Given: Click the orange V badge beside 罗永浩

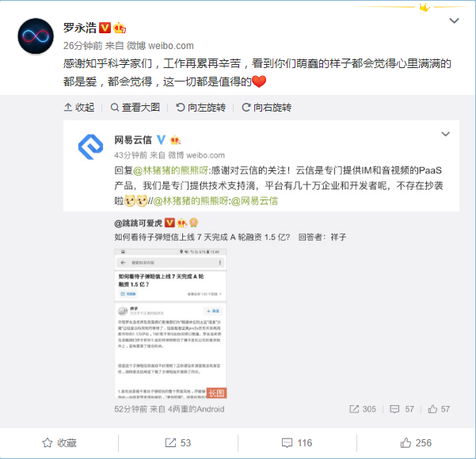Looking at the screenshot, I should tap(105, 28).
